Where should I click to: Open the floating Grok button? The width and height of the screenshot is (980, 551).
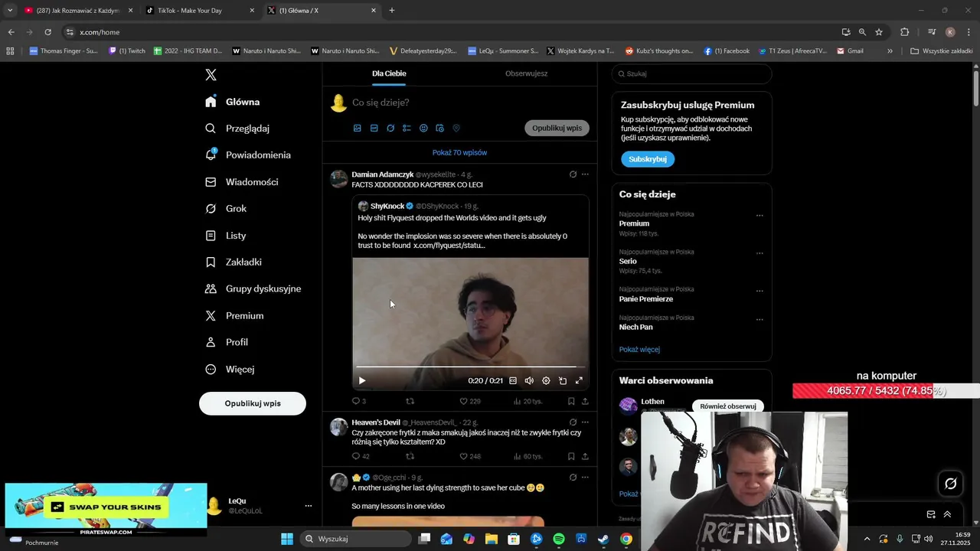click(951, 484)
